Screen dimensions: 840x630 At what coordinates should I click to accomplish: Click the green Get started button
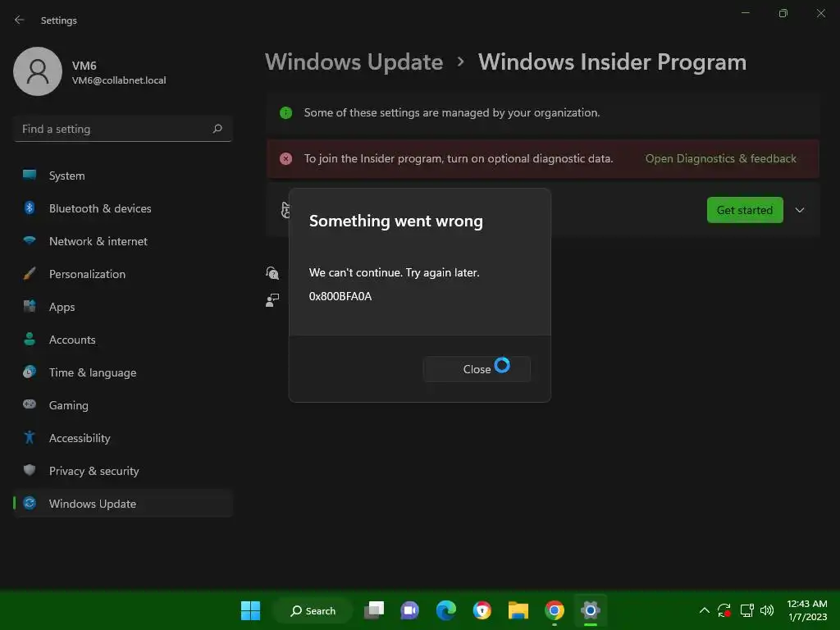pyautogui.click(x=745, y=210)
